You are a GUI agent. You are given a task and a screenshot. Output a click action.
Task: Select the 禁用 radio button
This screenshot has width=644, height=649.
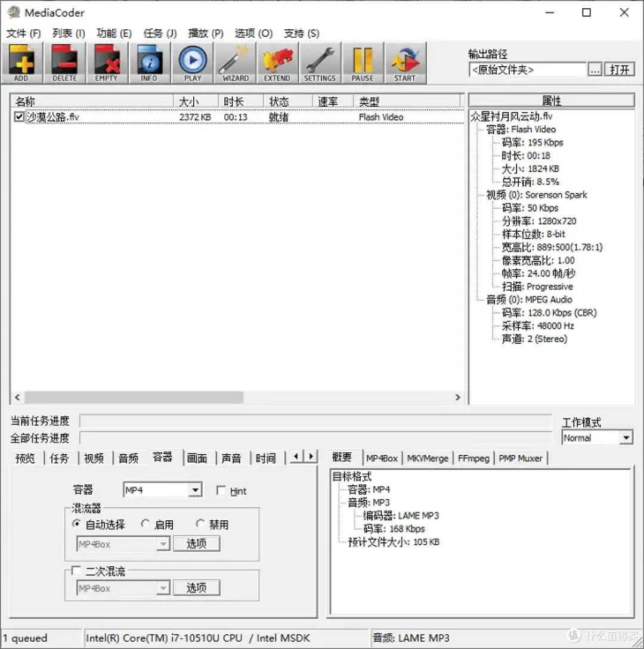click(200, 524)
